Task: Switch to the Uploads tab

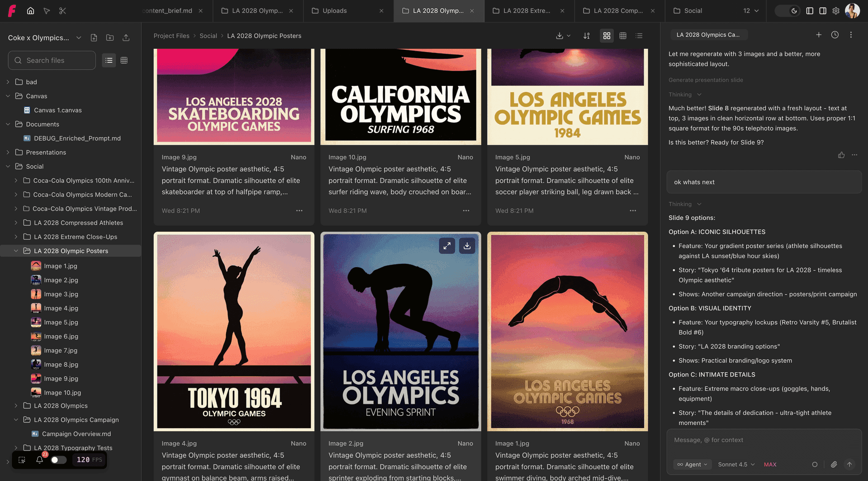Action: [334, 10]
